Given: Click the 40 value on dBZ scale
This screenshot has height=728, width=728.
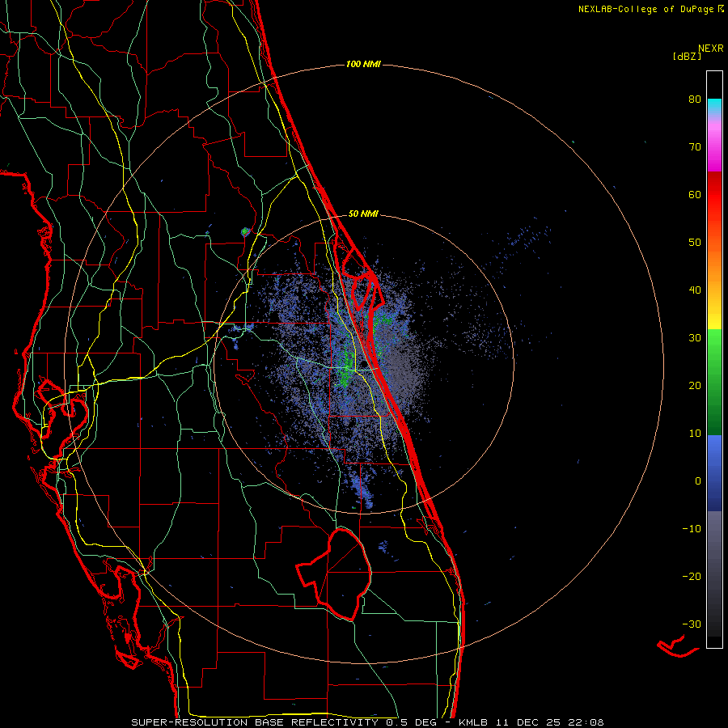Looking at the screenshot, I should tap(695, 290).
